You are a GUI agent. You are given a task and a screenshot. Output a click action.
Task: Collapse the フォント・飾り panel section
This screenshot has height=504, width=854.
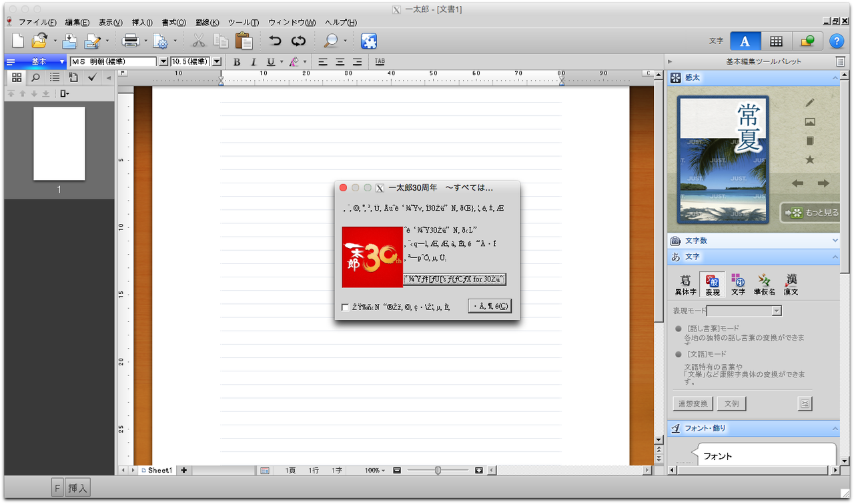coord(835,428)
